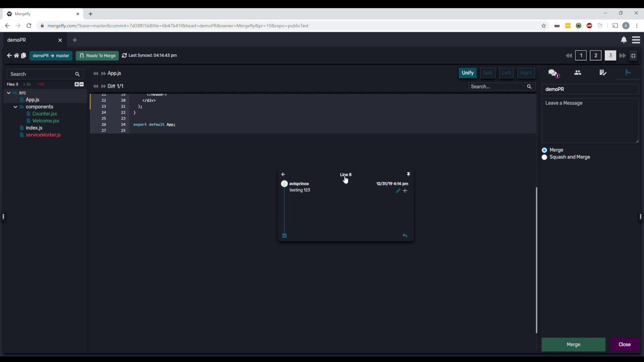This screenshot has width=644, height=362.
Task: Click the back arrow in the Mergefly toolbar
Action: pos(9,55)
